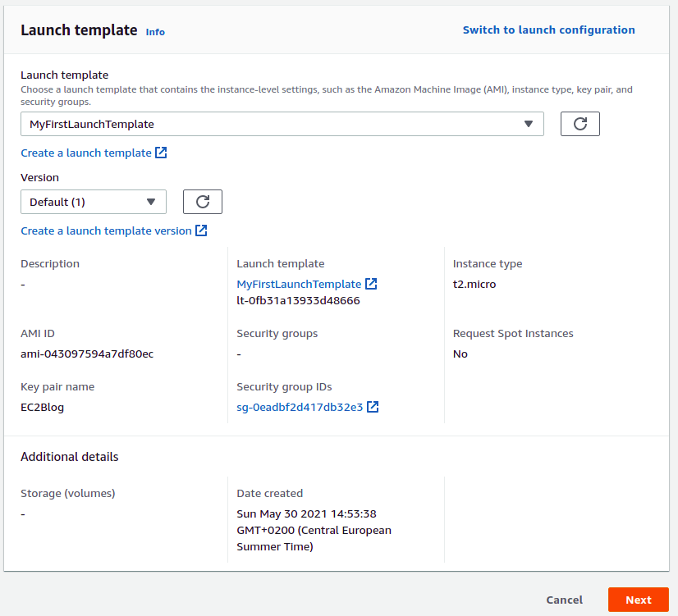The image size is (678, 616).
Task: Open the Launch template dropdown
Action: [x=282, y=124]
